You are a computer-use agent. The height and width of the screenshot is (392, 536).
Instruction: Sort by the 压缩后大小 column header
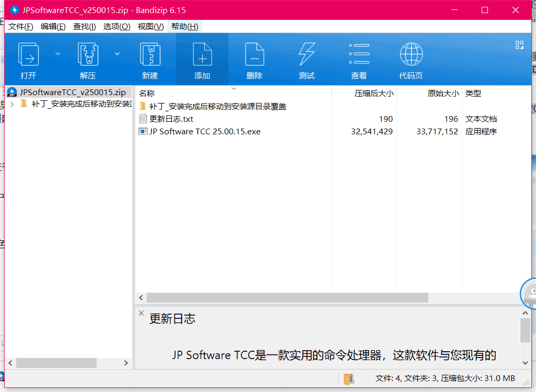point(364,94)
